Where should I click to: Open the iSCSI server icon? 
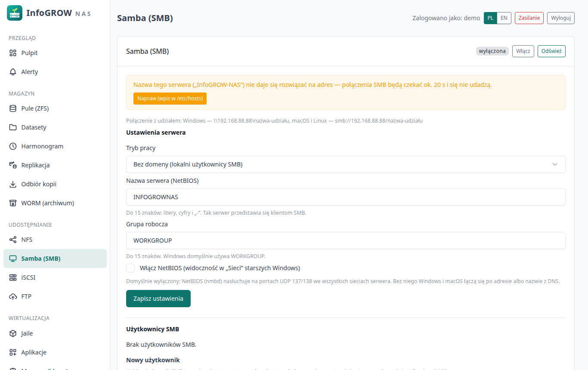[13, 277]
